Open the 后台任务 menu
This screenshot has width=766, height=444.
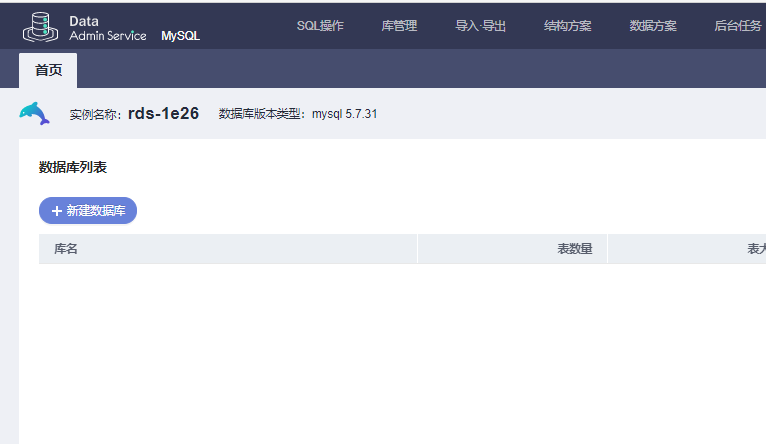[738, 26]
